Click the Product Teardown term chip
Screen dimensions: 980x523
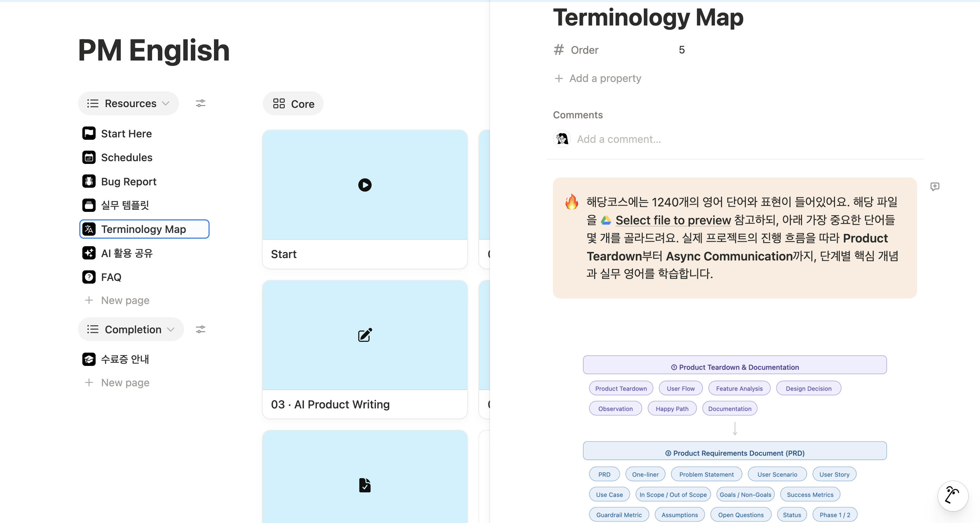coord(621,388)
